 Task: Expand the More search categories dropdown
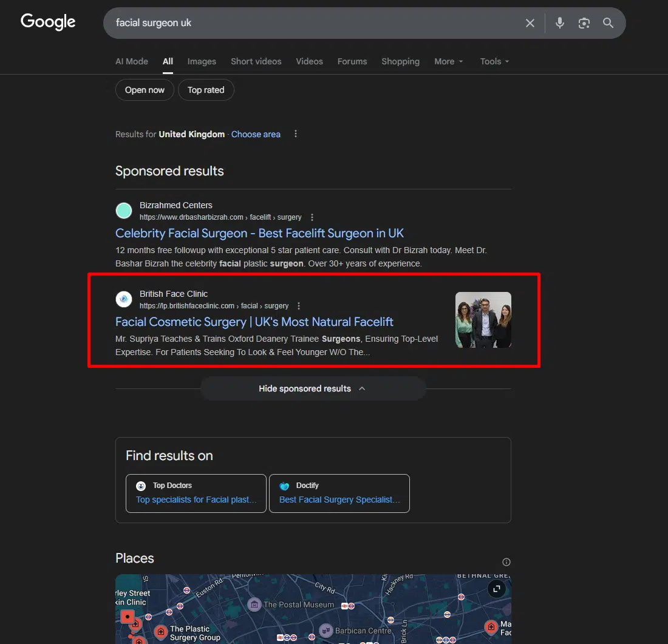448,61
